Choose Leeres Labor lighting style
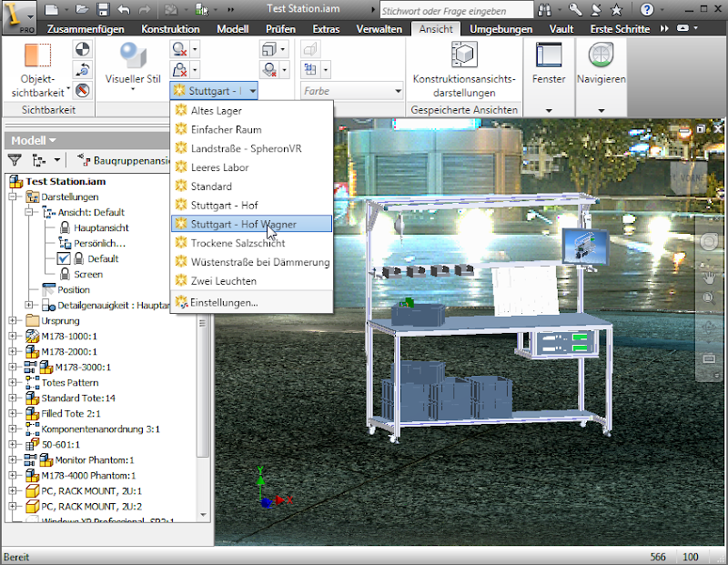This screenshot has height=565, width=728. coord(252,167)
